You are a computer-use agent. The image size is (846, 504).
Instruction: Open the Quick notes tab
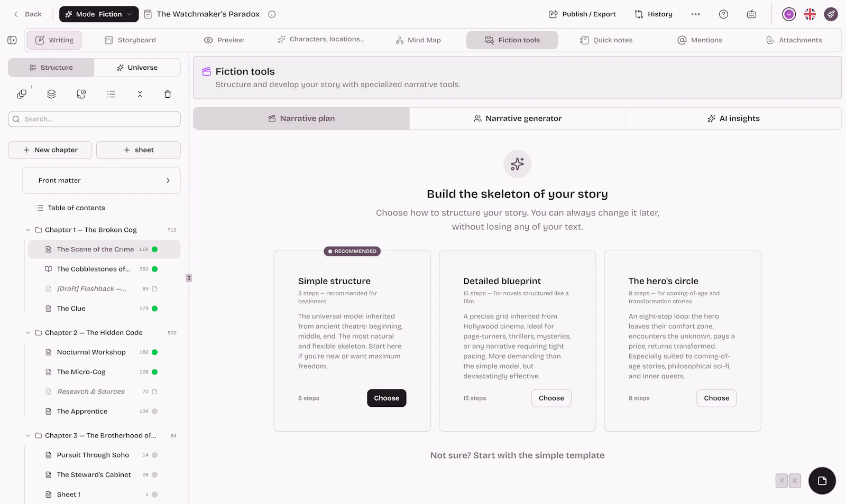click(606, 40)
